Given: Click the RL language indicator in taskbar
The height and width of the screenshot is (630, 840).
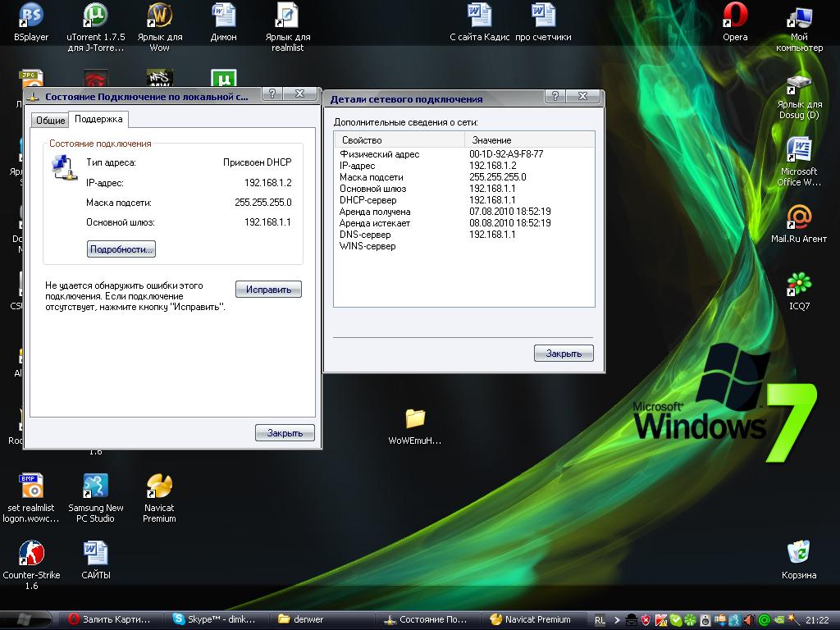Looking at the screenshot, I should 600,619.
